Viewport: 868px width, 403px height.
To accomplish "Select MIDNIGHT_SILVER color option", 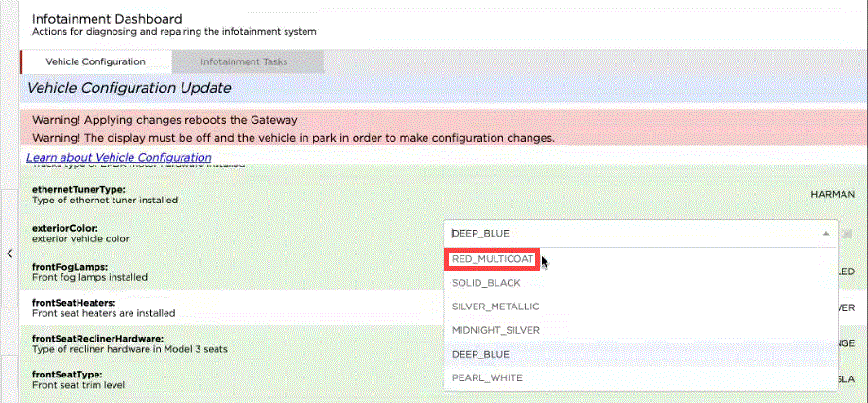I will [495, 330].
